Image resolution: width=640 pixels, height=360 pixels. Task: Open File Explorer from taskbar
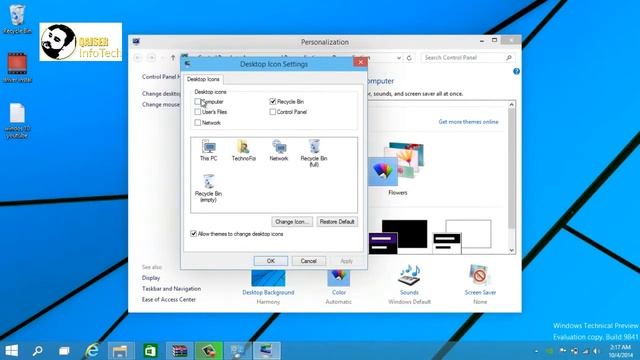[121, 350]
